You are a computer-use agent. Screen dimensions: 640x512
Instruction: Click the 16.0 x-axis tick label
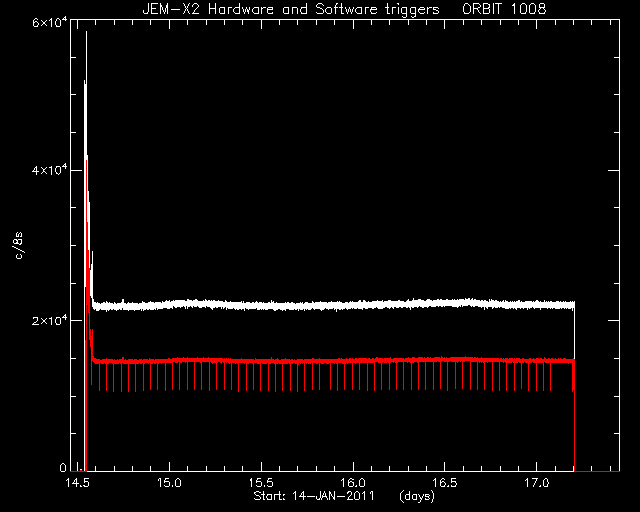(353, 483)
